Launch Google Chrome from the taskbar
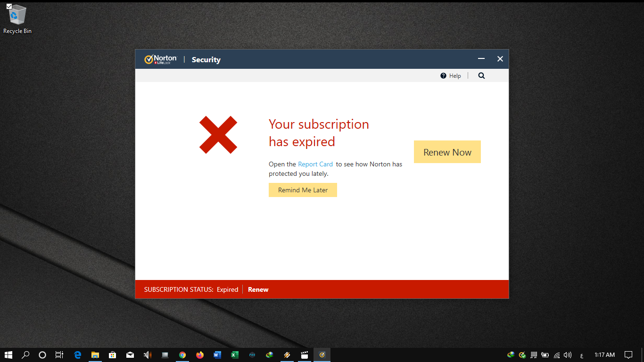Viewport: 644px width, 362px height. pos(182,355)
